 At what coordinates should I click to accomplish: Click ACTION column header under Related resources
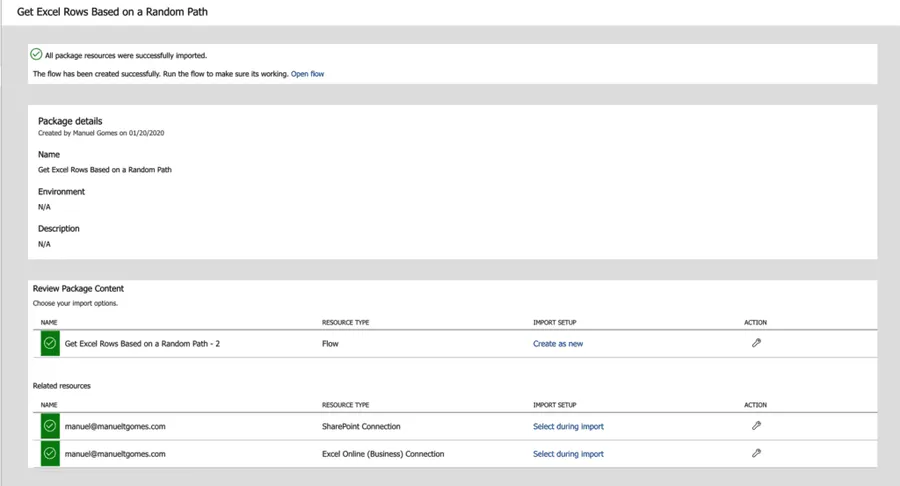tap(755, 405)
